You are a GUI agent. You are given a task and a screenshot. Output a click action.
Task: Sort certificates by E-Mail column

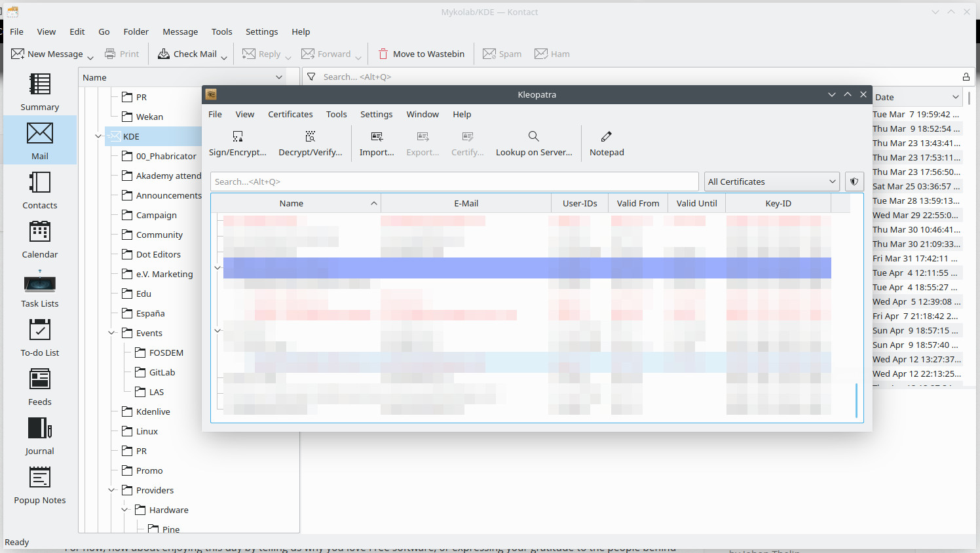(466, 203)
